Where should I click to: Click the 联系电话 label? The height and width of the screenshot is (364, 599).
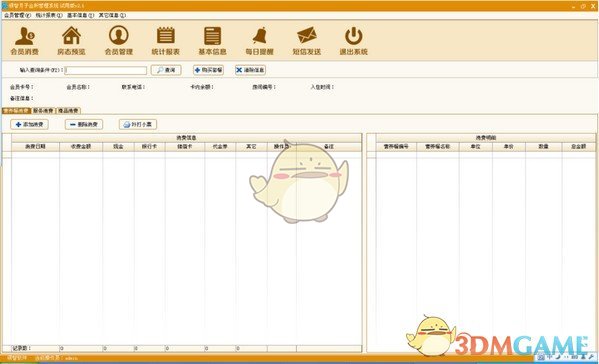click(x=133, y=87)
